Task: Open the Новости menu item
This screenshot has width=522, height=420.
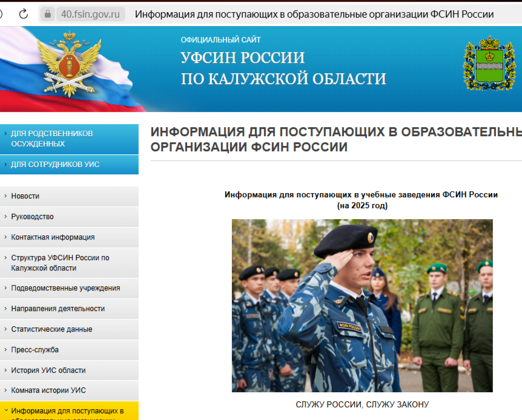Action: (69, 196)
